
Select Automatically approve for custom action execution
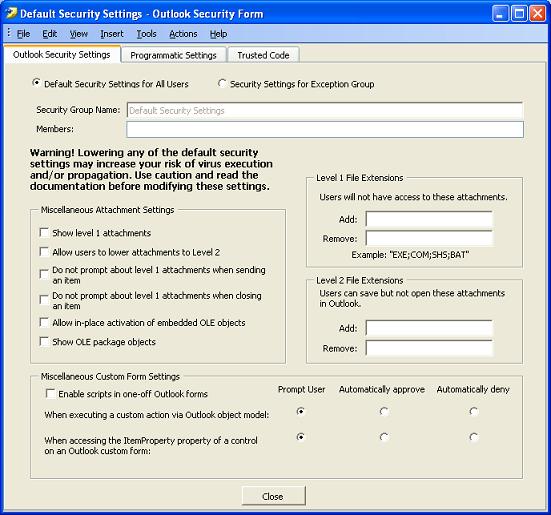(384, 411)
